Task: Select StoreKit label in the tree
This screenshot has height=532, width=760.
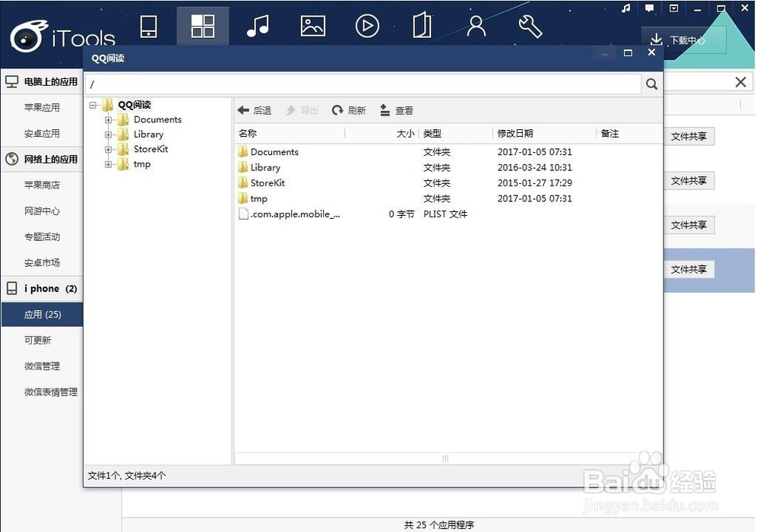Action: (x=150, y=149)
